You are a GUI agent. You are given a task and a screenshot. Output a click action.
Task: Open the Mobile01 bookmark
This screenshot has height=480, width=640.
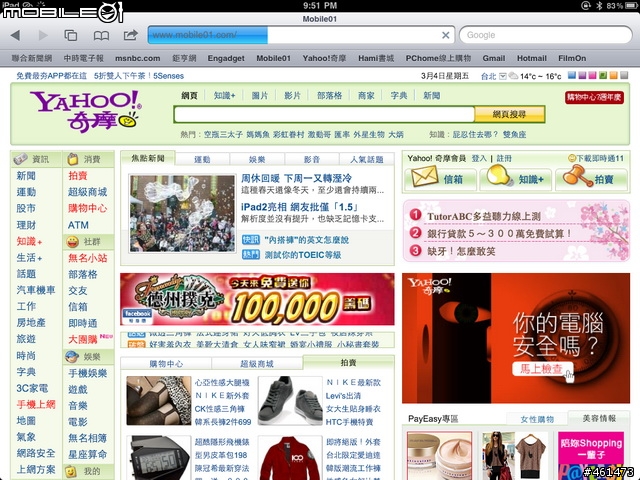[x=273, y=58]
